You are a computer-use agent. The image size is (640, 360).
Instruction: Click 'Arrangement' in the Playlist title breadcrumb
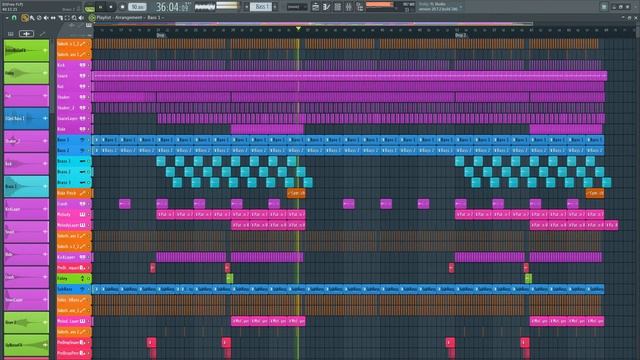pos(128,18)
